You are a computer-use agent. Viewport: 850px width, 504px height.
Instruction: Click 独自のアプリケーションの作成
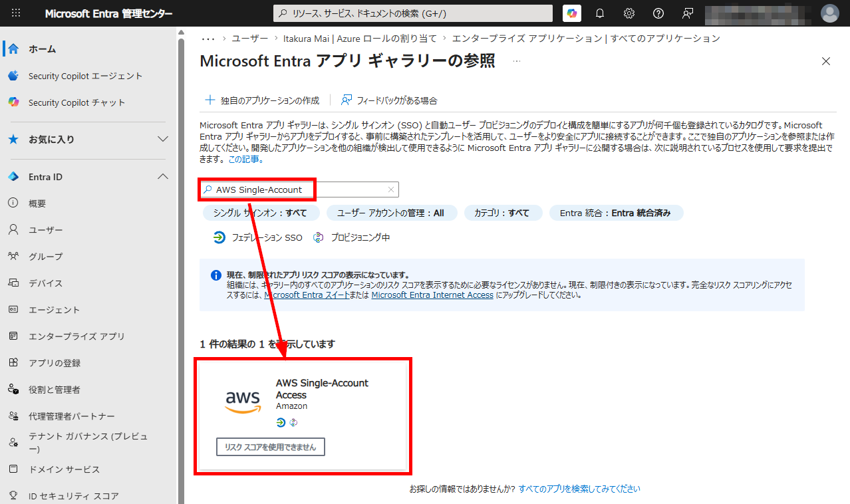point(261,100)
